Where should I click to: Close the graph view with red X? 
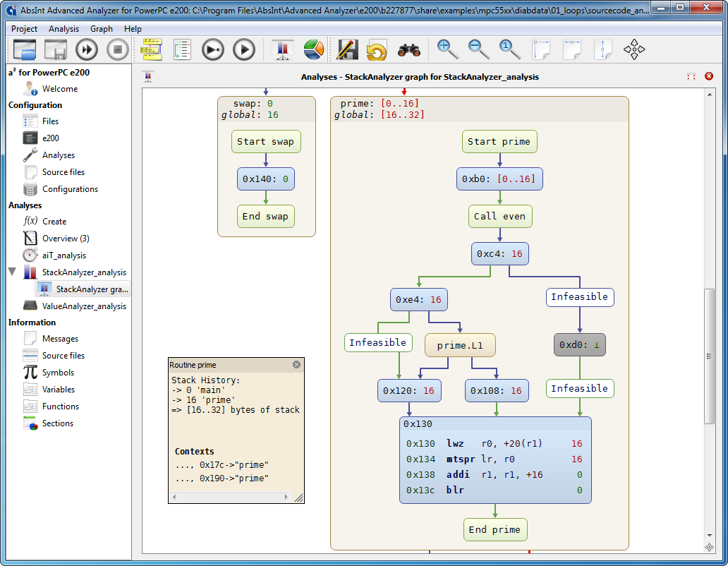(x=709, y=76)
